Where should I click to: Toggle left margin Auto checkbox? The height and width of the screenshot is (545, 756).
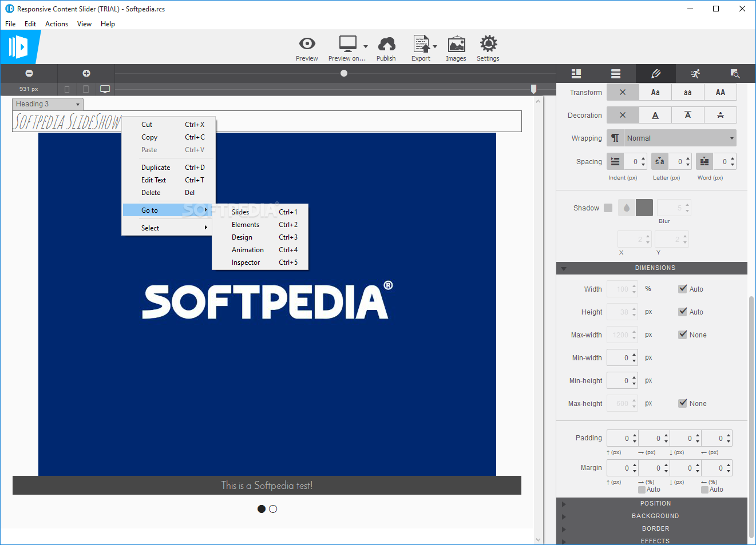(704, 490)
